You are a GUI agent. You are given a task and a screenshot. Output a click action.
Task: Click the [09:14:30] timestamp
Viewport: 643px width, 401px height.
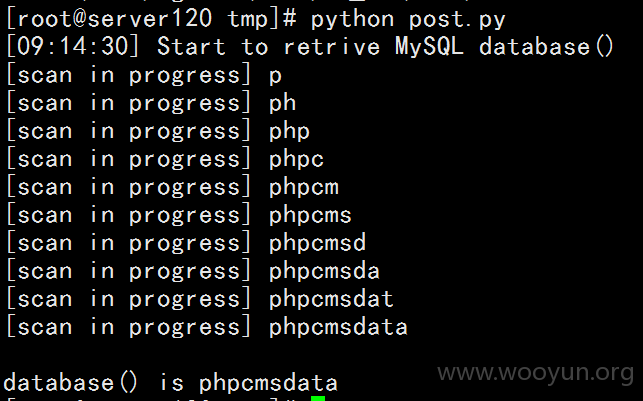point(74,46)
